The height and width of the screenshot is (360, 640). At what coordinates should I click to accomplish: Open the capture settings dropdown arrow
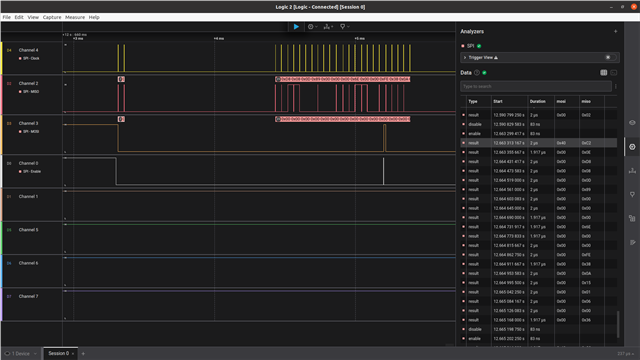[x=316, y=27]
